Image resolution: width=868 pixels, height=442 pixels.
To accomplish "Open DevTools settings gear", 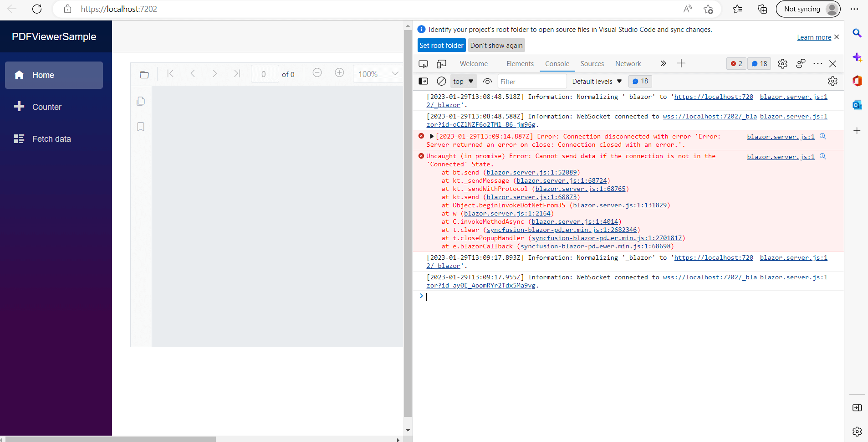I will (x=782, y=64).
